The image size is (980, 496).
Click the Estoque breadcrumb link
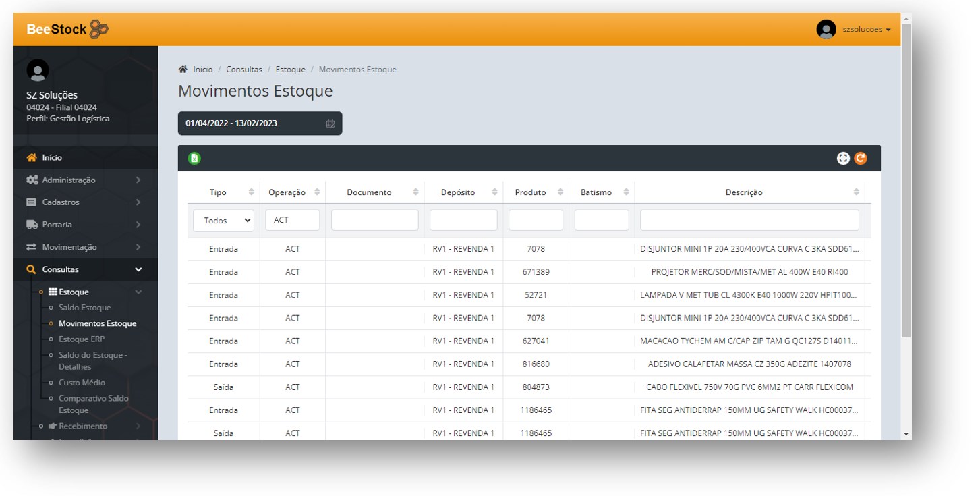tap(290, 70)
